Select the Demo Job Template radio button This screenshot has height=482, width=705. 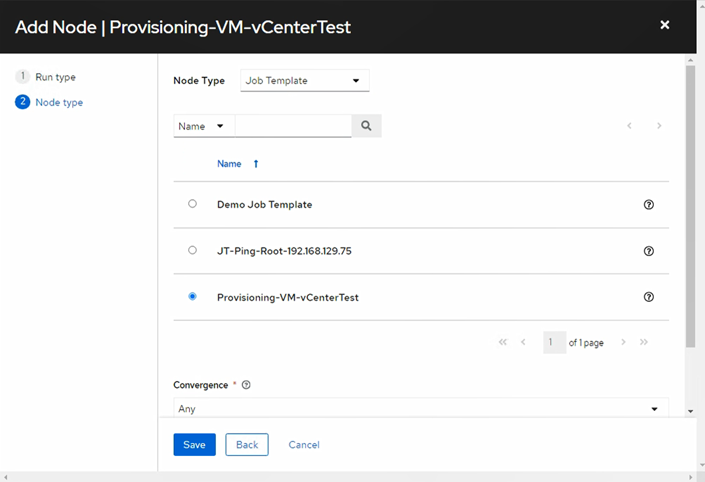coord(192,204)
